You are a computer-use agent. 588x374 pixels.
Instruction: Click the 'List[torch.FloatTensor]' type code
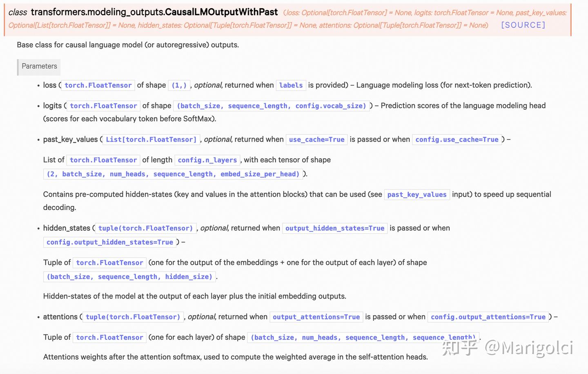point(151,139)
